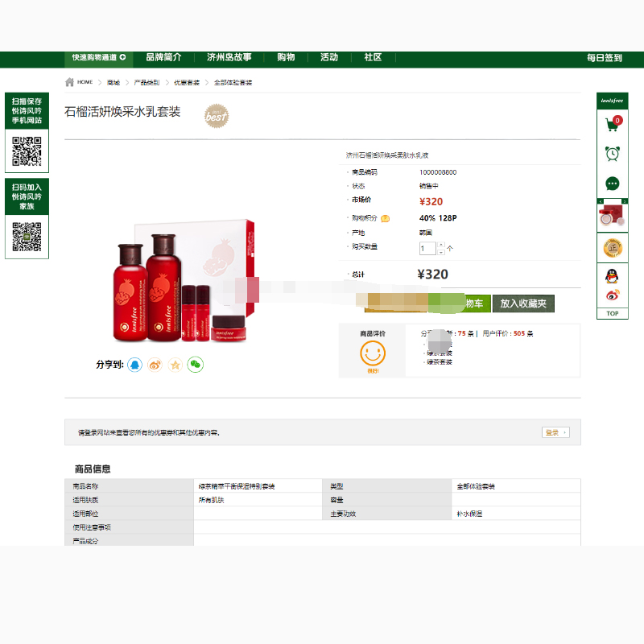Click the purchase quantity input field
This screenshot has width=644, height=644.
click(x=427, y=249)
